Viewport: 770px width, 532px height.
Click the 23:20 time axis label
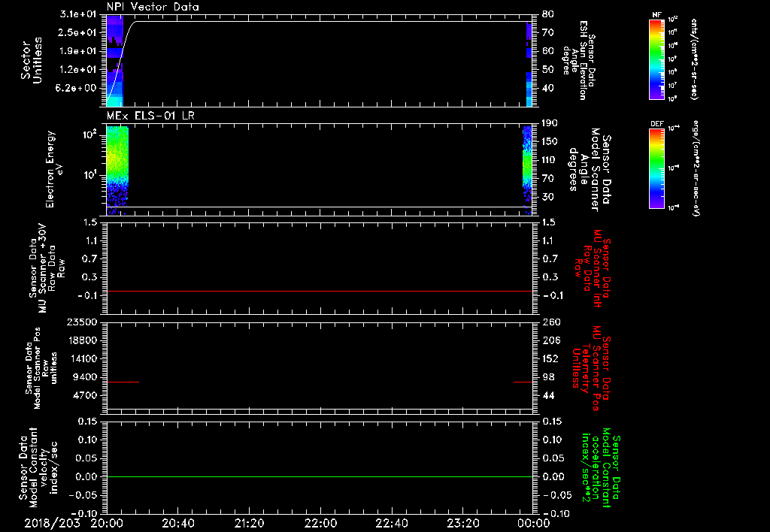tap(463, 523)
